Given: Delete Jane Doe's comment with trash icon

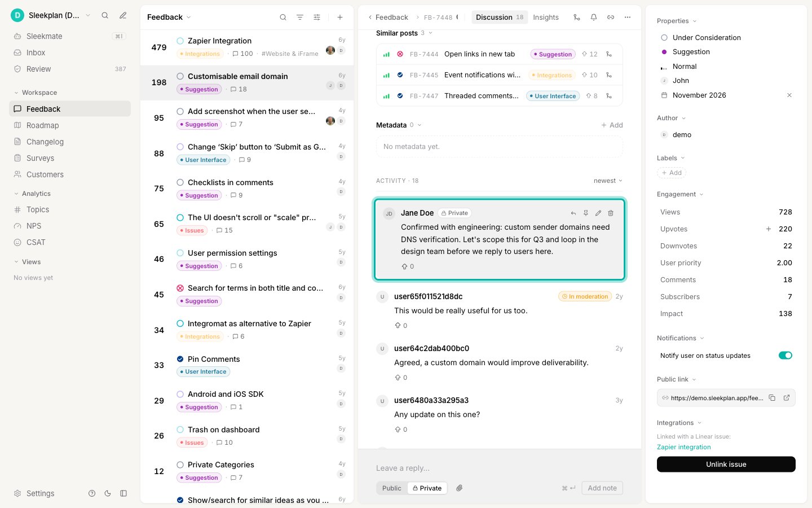Looking at the screenshot, I should (x=611, y=213).
